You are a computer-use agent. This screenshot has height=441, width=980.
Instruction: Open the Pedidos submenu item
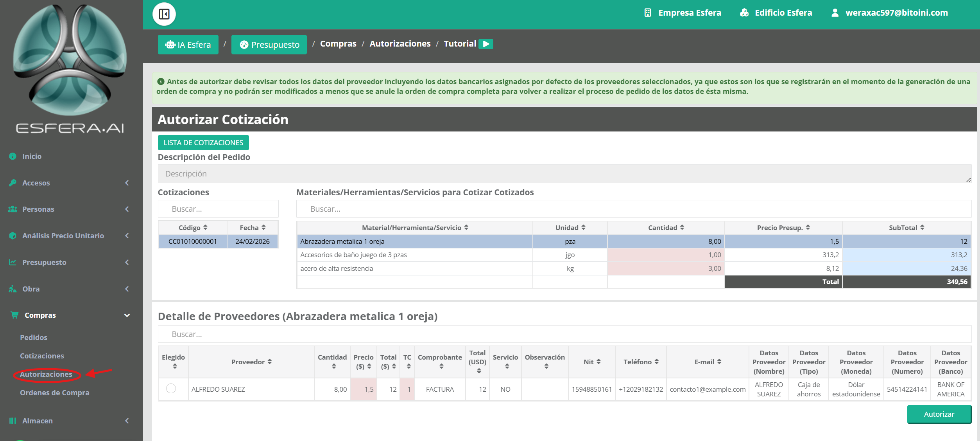[x=34, y=337]
